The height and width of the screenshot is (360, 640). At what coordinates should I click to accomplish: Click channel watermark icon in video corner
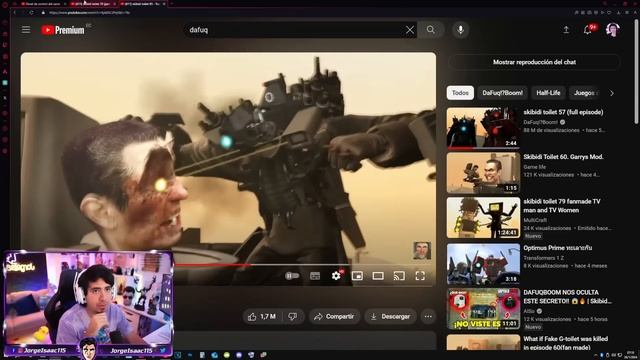point(422,251)
